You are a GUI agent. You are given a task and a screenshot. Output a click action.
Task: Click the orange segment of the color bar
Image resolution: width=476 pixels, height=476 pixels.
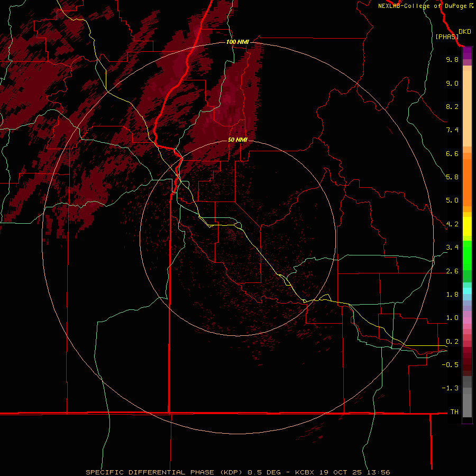click(x=467, y=182)
